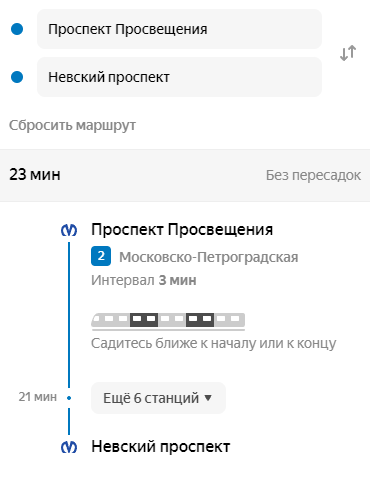Click the triangle arrow after Ещё 6 станций
The width and height of the screenshot is (370, 485).
[208, 398]
